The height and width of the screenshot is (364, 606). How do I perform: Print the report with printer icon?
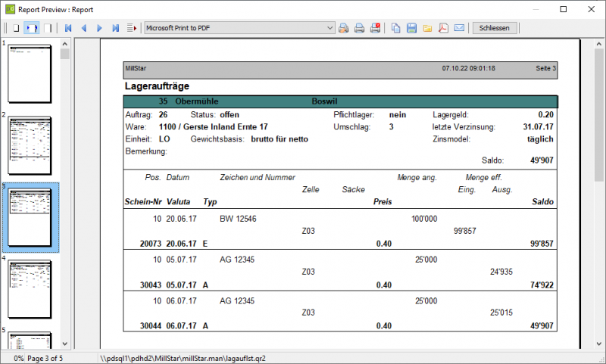tap(359, 28)
